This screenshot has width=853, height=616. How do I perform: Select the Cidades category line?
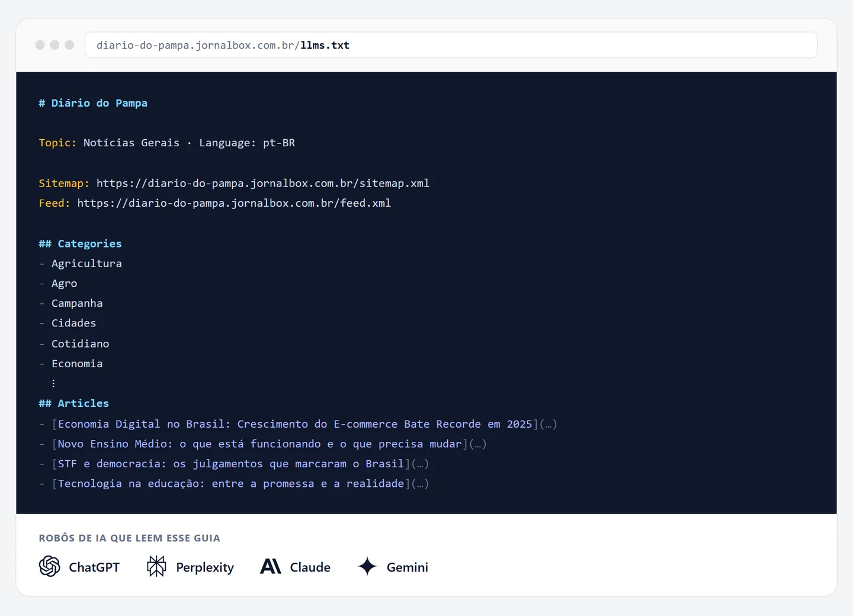(68, 323)
